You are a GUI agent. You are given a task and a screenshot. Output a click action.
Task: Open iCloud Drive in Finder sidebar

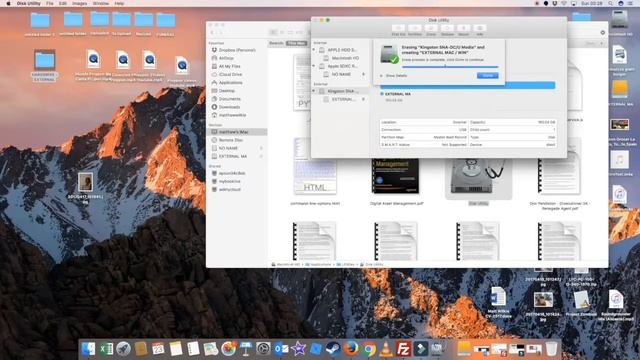click(227, 74)
